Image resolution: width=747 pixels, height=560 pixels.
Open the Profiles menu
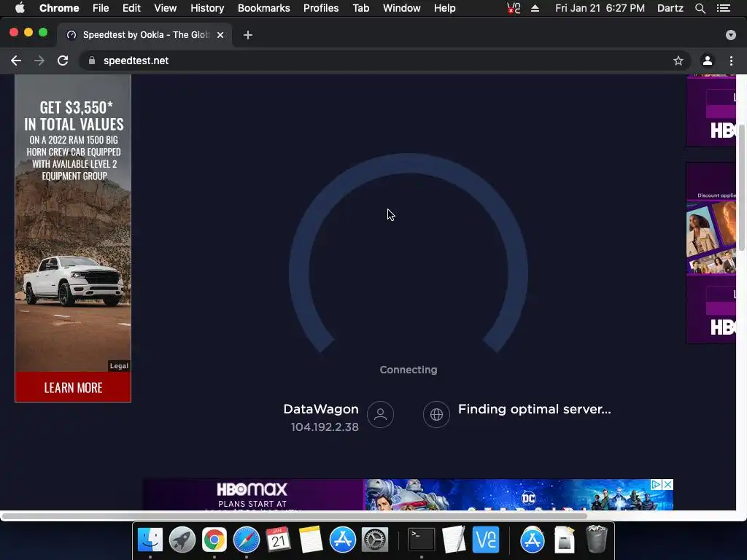(x=321, y=8)
